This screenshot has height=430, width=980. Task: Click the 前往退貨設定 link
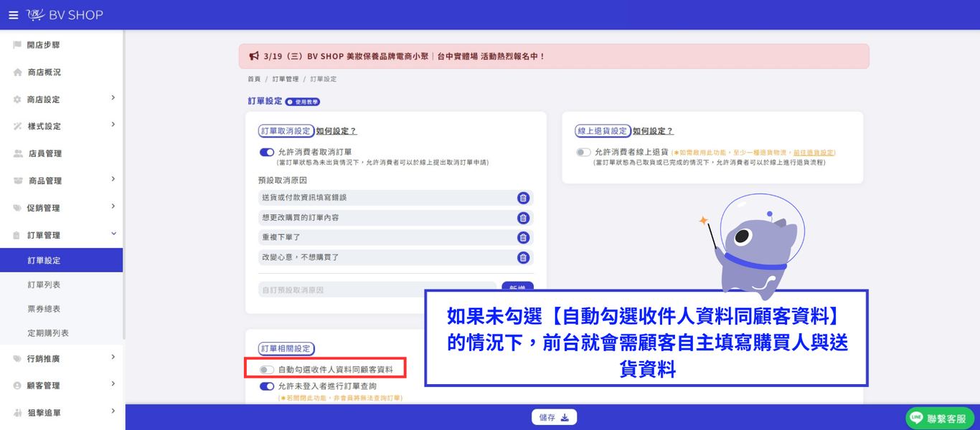click(x=814, y=153)
